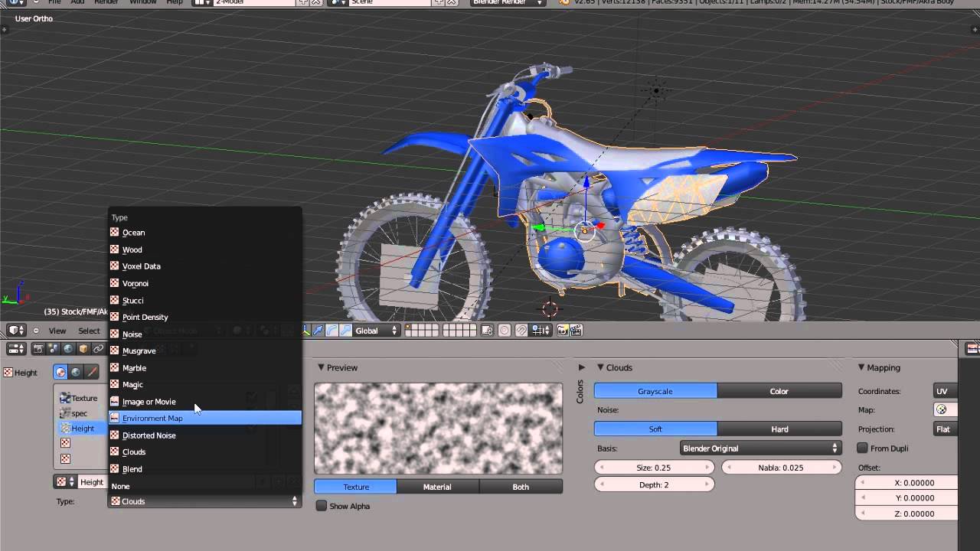This screenshot has height=551, width=980.
Task: Show Both in preview
Action: pos(521,487)
